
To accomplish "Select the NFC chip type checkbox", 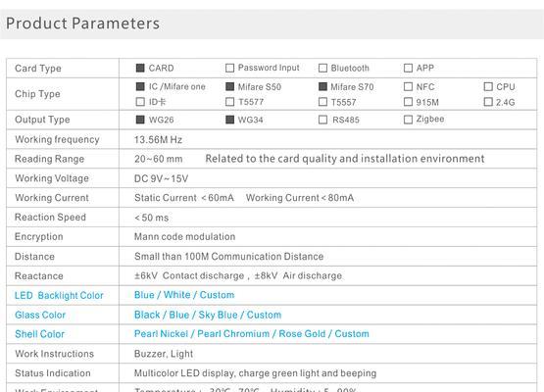I will 408,86.
